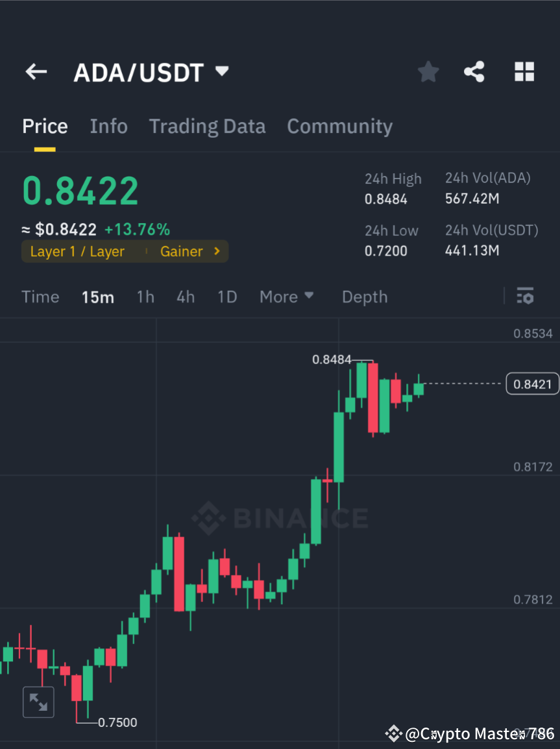The height and width of the screenshot is (749, 560).
Task: Select the 0.8484 high marker on chart
Action: tap(332, 359)
